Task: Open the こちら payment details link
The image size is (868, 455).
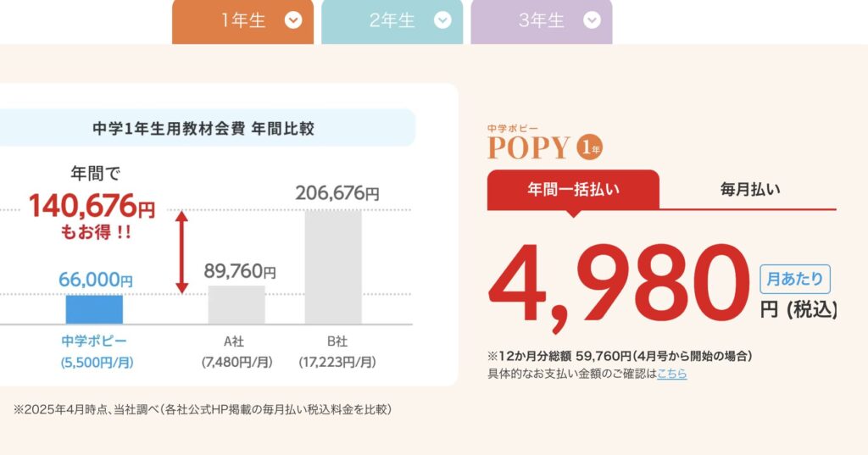Action: 671,374
